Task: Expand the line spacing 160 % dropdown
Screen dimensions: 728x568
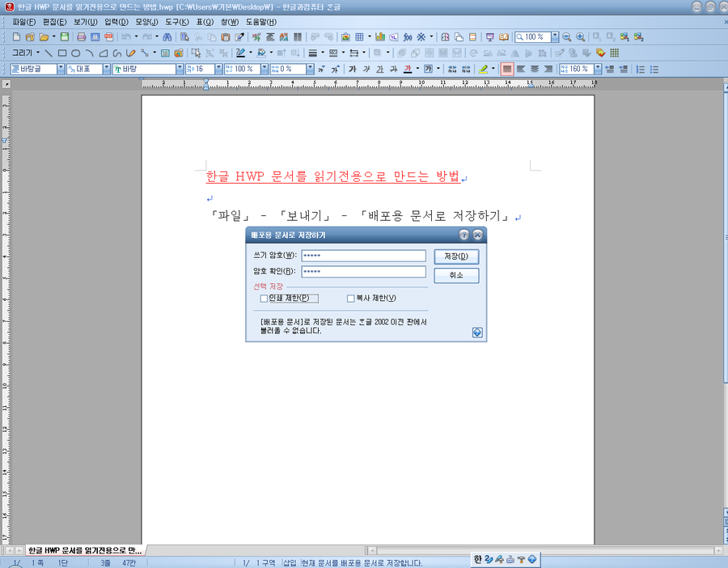Action: [x=598, y=70]
